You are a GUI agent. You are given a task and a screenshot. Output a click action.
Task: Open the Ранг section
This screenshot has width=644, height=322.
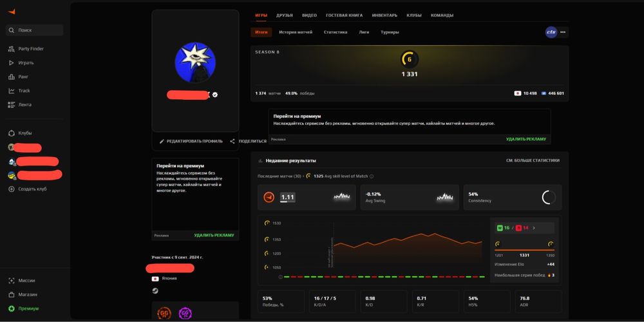18,77
